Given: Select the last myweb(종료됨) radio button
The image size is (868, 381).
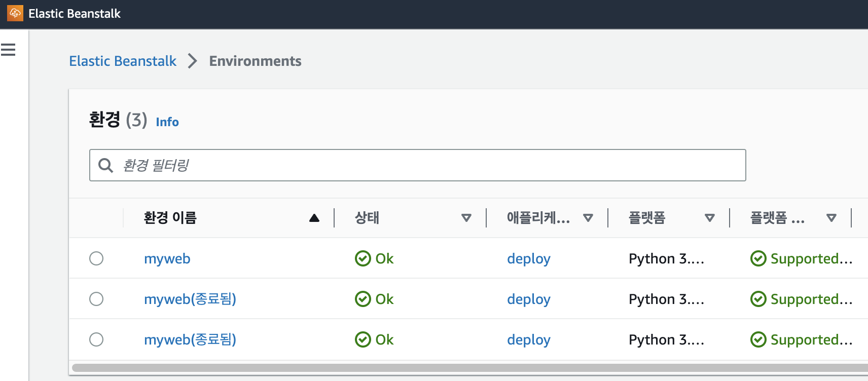Looking at the screenshot, I should (x=96, y=339).
